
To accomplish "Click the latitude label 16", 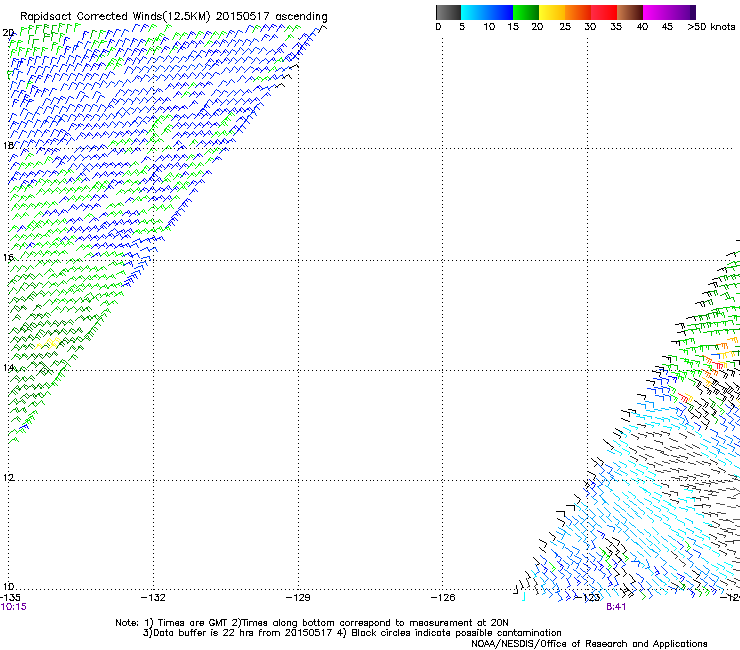I will click(8, 257).
